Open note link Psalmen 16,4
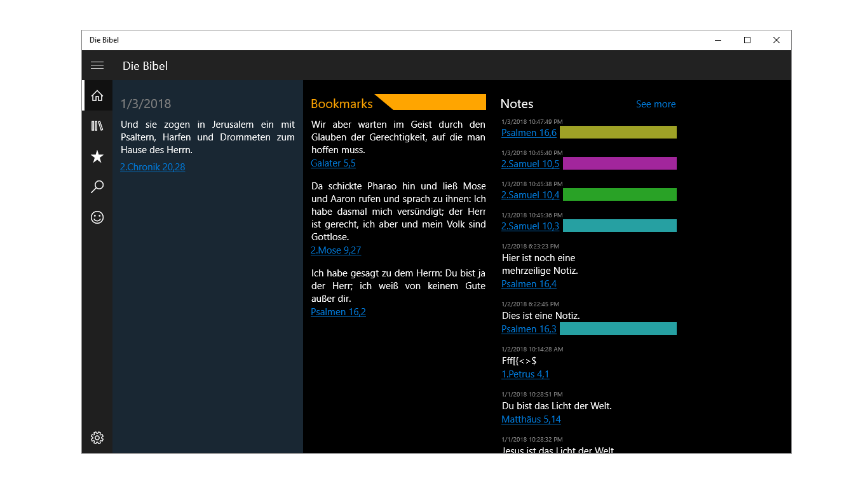The image size is (868, 488). click(529, 284)
